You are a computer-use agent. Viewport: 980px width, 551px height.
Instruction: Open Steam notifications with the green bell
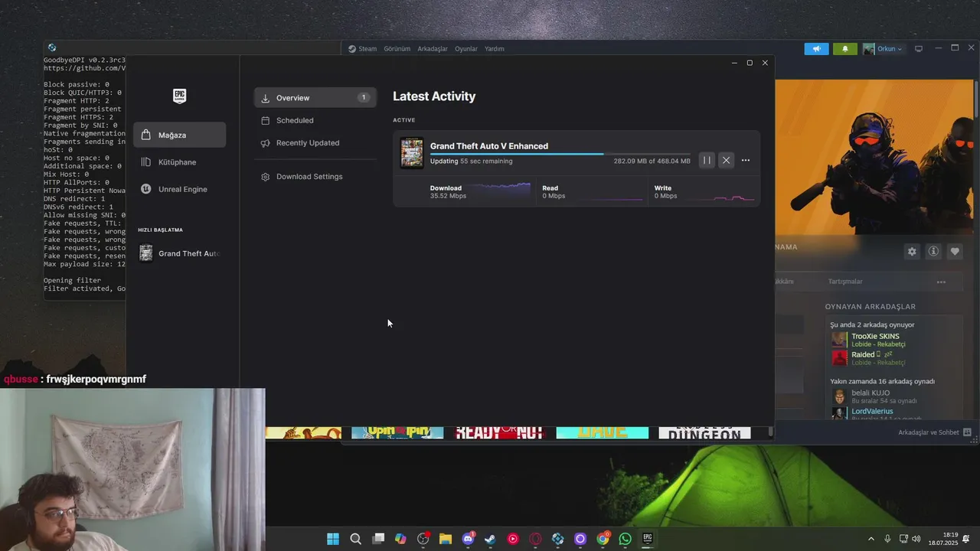pos(845,49)
